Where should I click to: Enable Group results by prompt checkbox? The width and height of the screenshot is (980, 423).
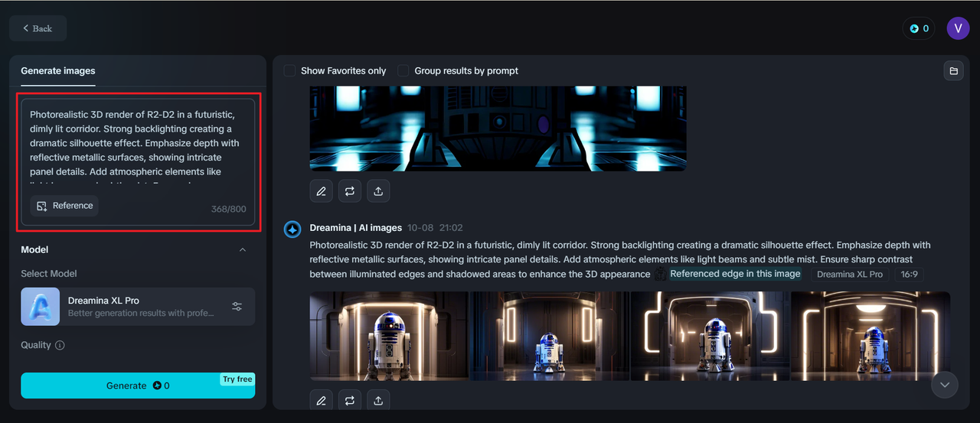click(x=403, y=70)
